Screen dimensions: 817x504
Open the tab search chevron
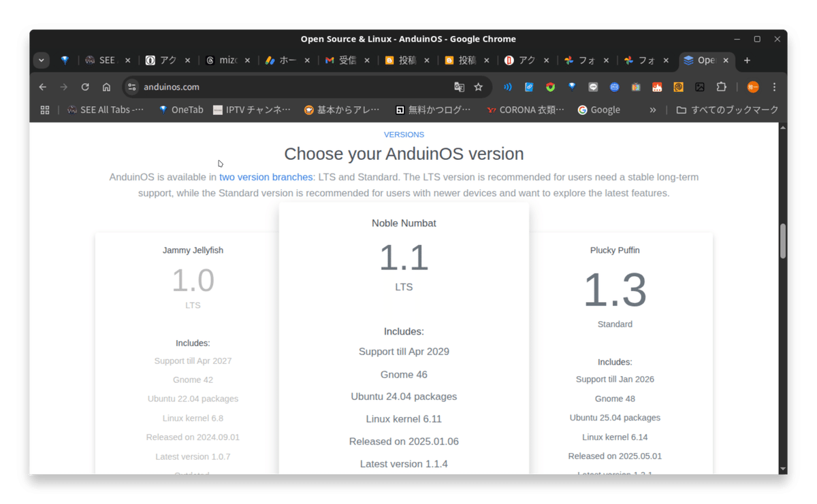(41, 60)
